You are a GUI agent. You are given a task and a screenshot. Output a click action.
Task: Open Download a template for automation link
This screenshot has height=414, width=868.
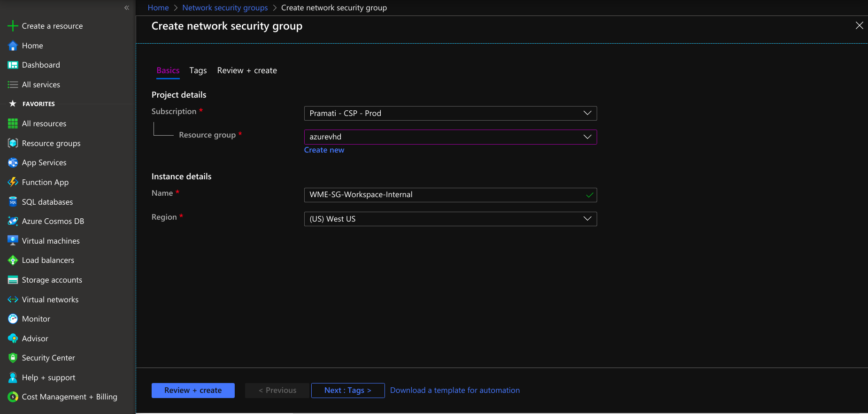coord(454,390)
